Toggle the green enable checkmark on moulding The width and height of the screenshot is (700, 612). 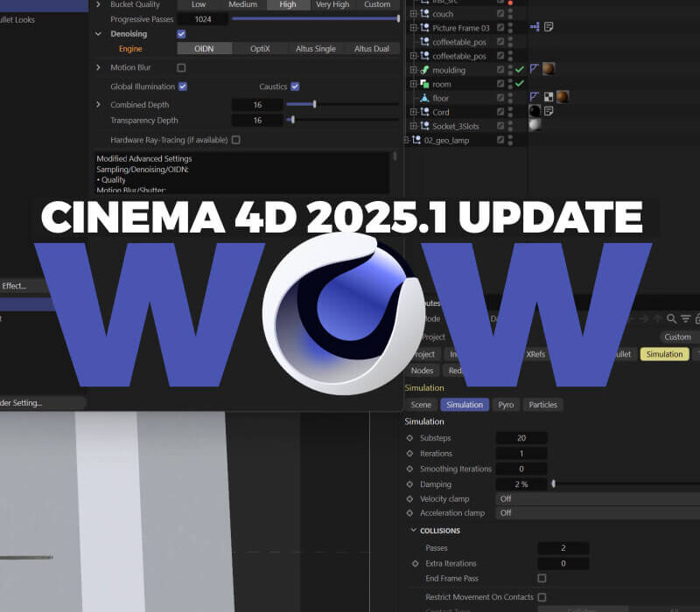(x=519, y=70)
